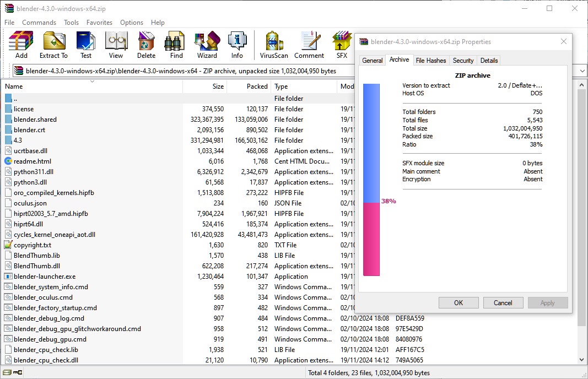This screenshot has width=588, height=379.
Task: Click the View toolbar icon
Action: pyautogui.click(x=116, y=45)
